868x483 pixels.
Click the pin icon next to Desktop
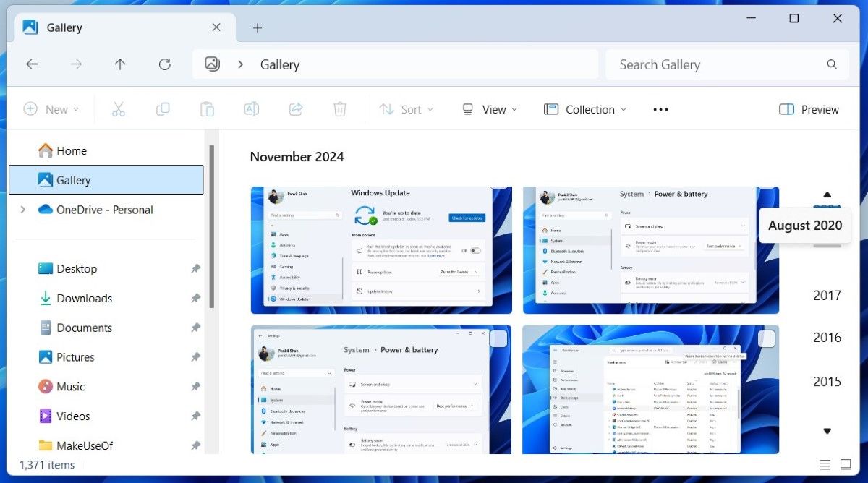point(195,268)
